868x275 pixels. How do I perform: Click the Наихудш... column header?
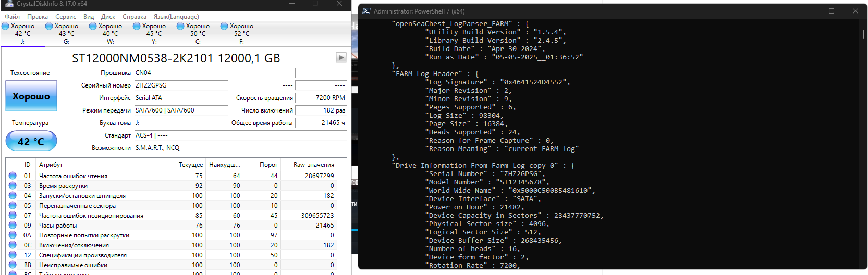click(x=224, y=165)
